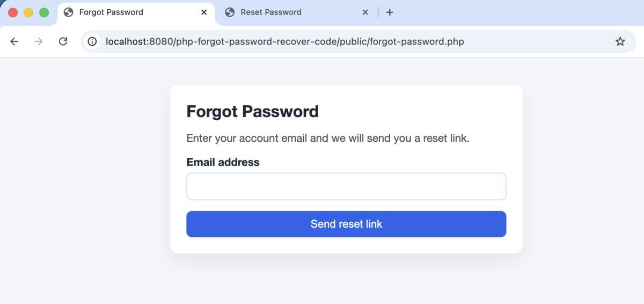Click the Send reset link button
This screenshot has height=304, width=644.
(x=346, y=224)
